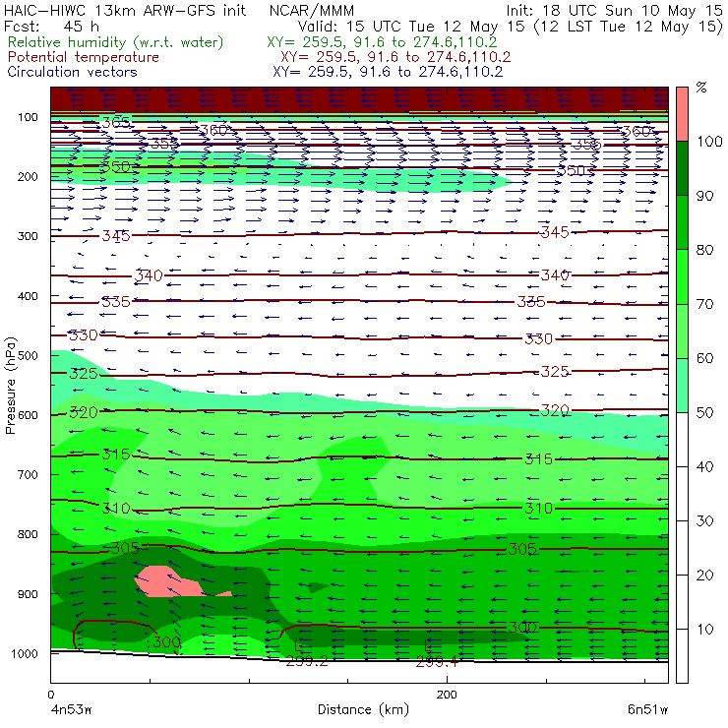
Task: Click the white 40-50% colorbar segment
Action: pyautogui.click(x=682, y=440)
